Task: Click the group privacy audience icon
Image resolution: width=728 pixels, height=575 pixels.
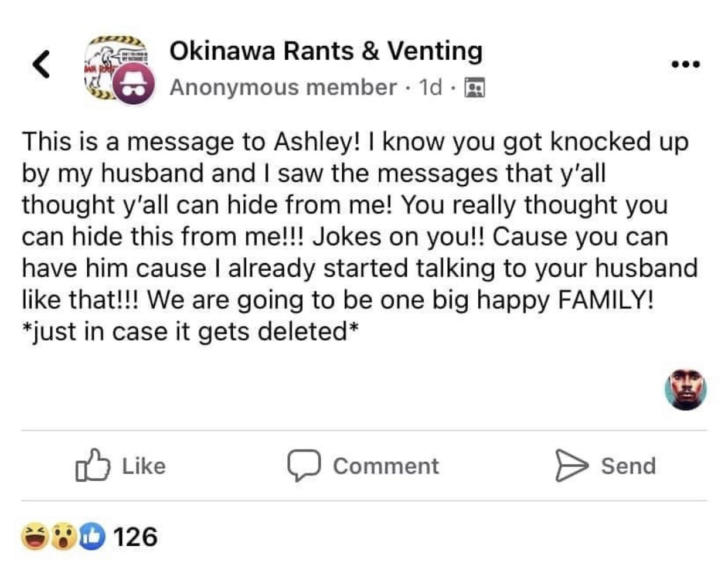Action: 474,87
